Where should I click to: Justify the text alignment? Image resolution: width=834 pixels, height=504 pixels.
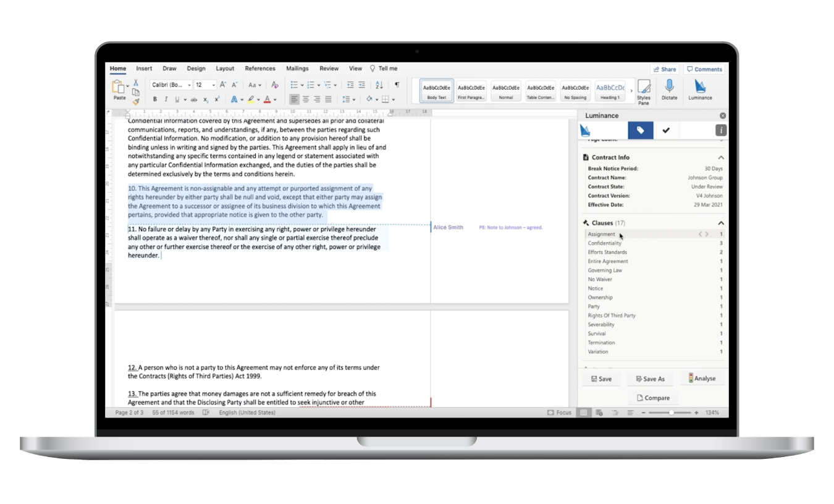coord(328,99)
